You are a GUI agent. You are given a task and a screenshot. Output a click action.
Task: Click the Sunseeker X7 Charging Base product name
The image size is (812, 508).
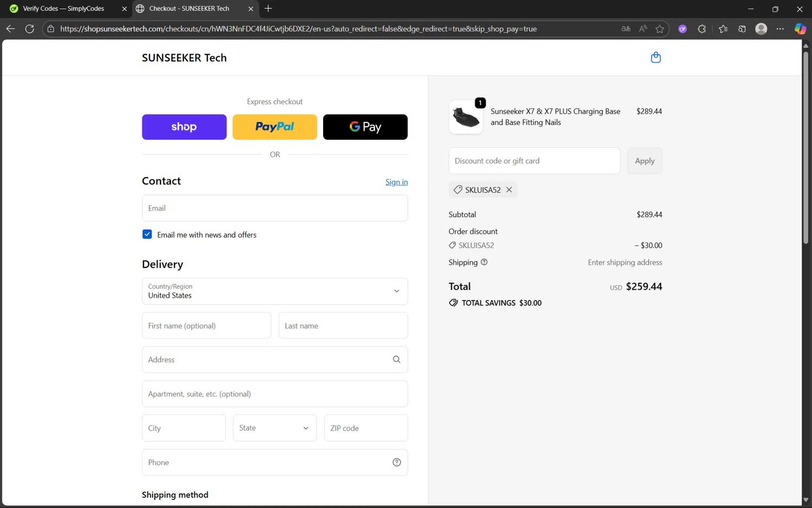[x=555, y=117]
